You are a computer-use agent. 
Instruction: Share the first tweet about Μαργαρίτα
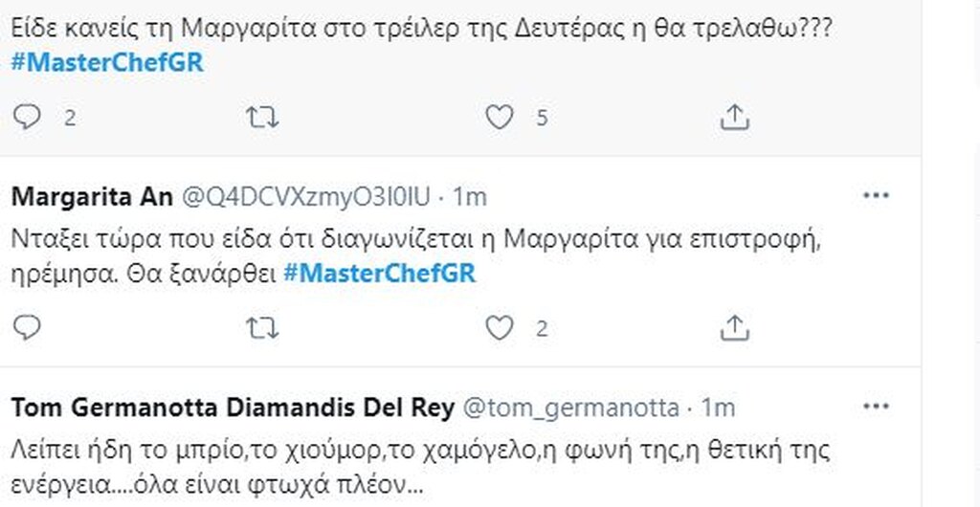733,118
